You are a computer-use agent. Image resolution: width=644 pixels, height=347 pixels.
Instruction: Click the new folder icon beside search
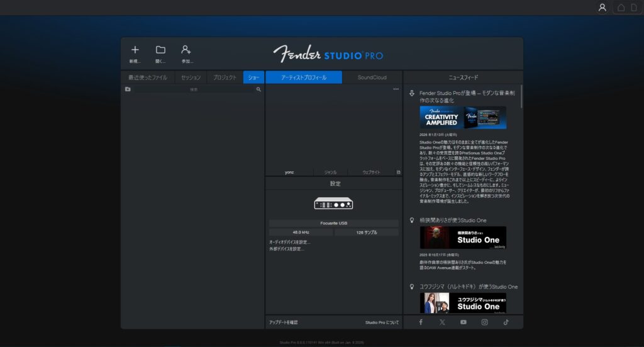pos(128,89)
